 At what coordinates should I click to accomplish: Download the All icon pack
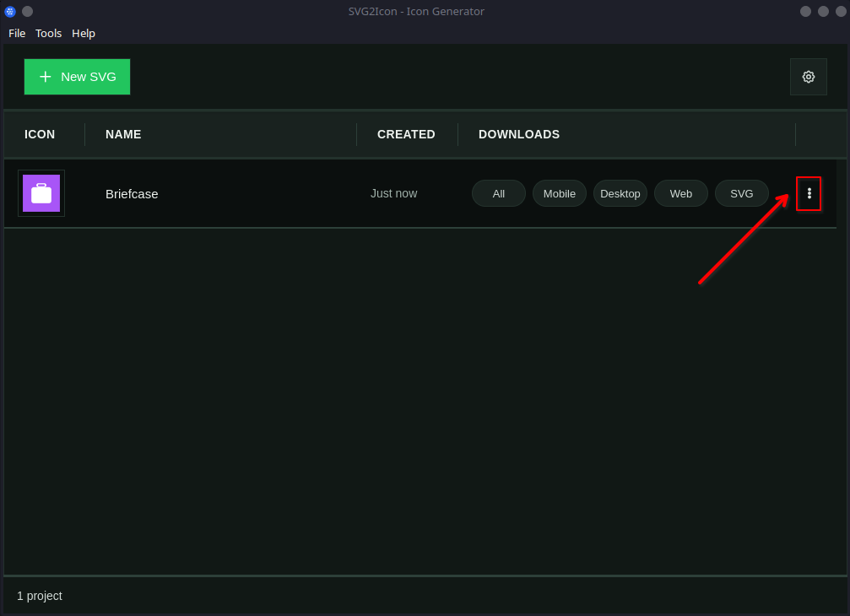click(x=498, y=193)
